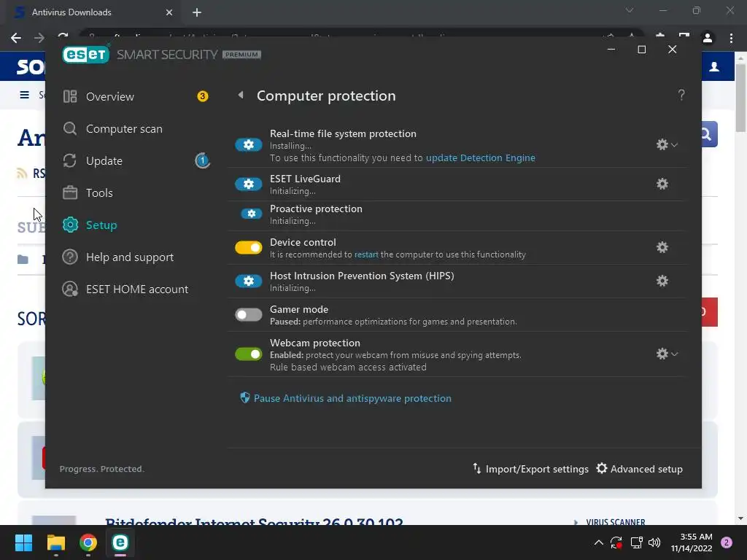The height and width of the screenshot is (560, 747).
Task: Click the blue 1 badge beside Update
Action: (x=203, y=161)
